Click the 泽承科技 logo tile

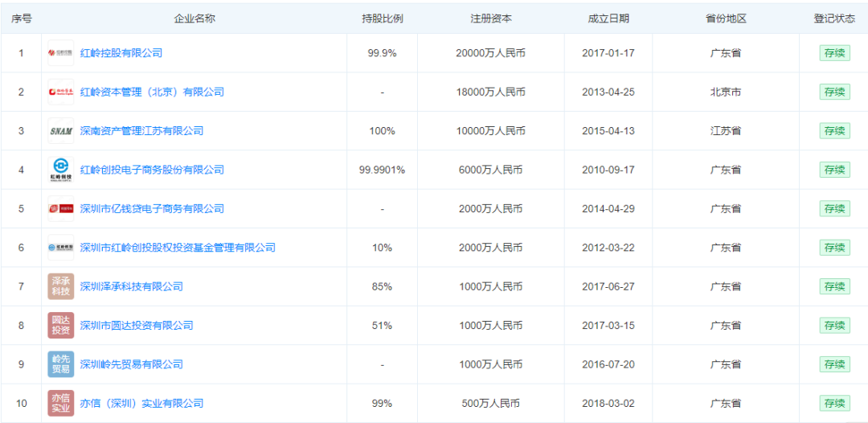[61, 287]
